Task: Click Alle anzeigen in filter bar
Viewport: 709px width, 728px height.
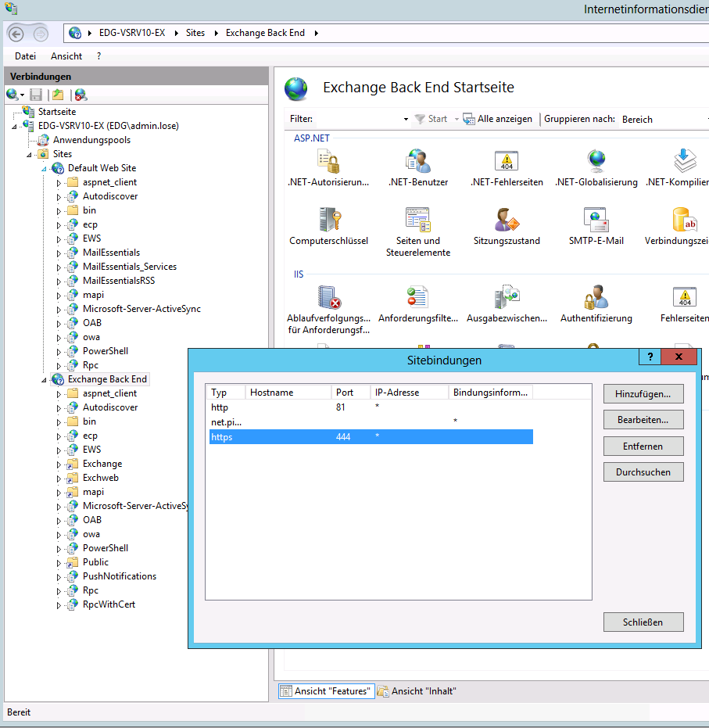Action: [497, 119]
